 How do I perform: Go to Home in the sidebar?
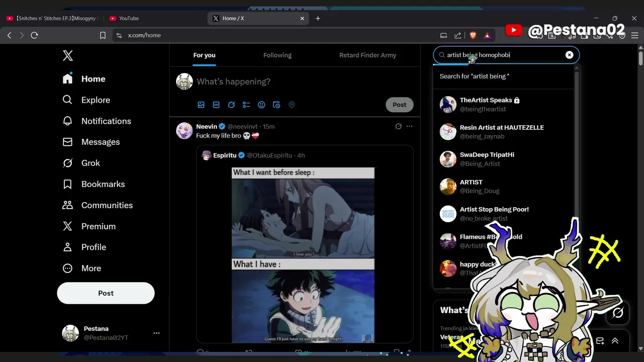(x=84, y=79)
